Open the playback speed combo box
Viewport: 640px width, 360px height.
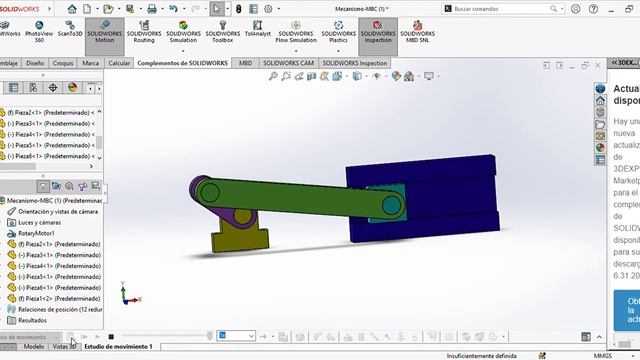[x=236, y=336]
